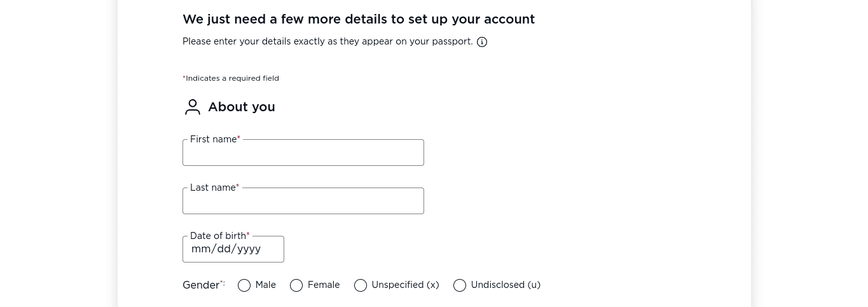
Task: Click the Date of birth label
Action: pos(219,236)
